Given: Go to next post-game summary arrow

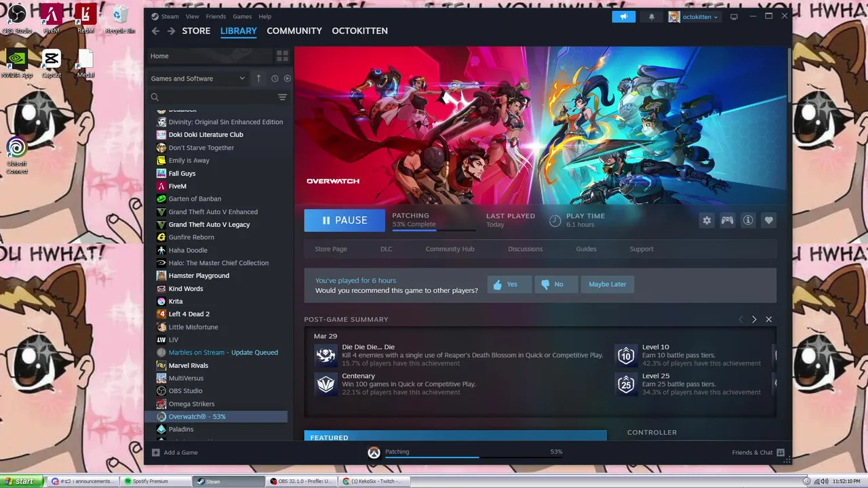Looking at the screenshot, I should (x=754, y=319).
